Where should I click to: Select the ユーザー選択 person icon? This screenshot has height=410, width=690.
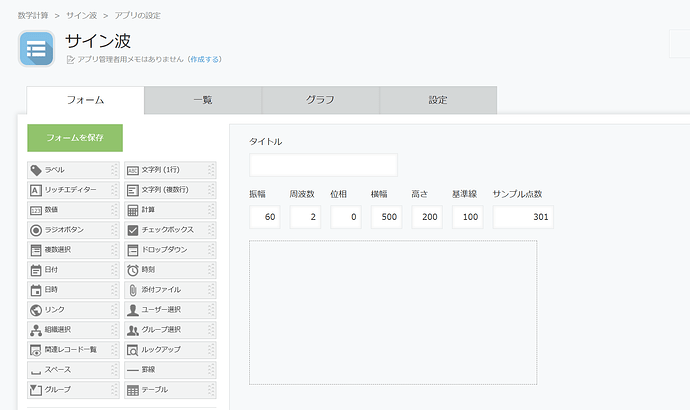[x=133, y=310]
